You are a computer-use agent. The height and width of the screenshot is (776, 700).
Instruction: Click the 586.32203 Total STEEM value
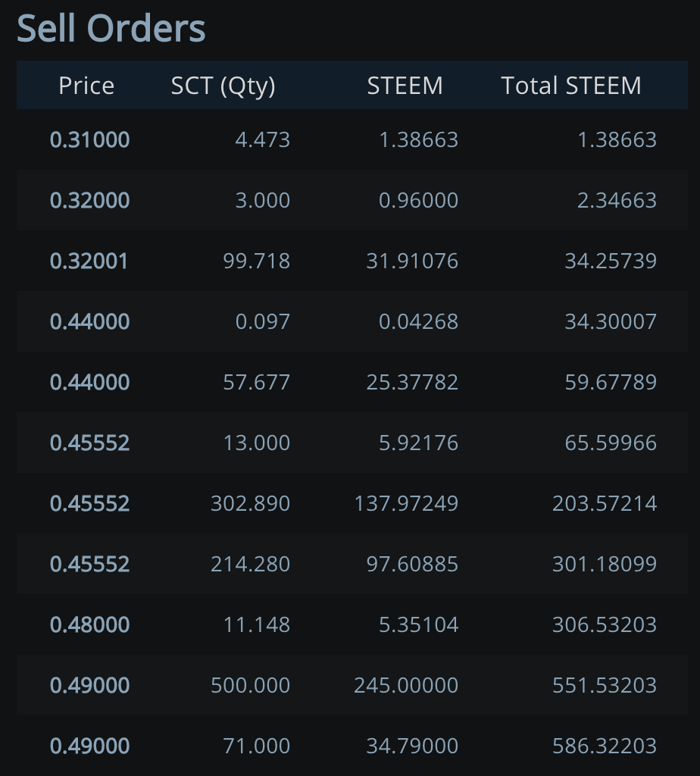(x=605, y=746)
